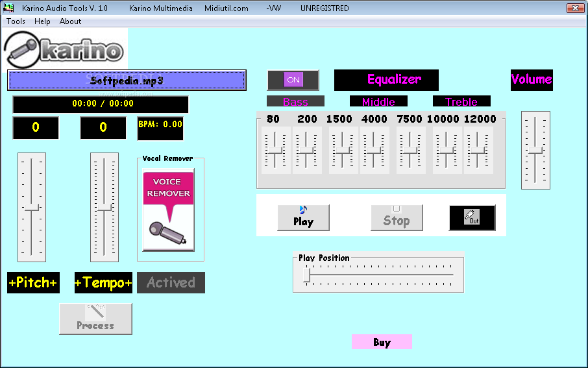Click the Process button

(95, 319)
